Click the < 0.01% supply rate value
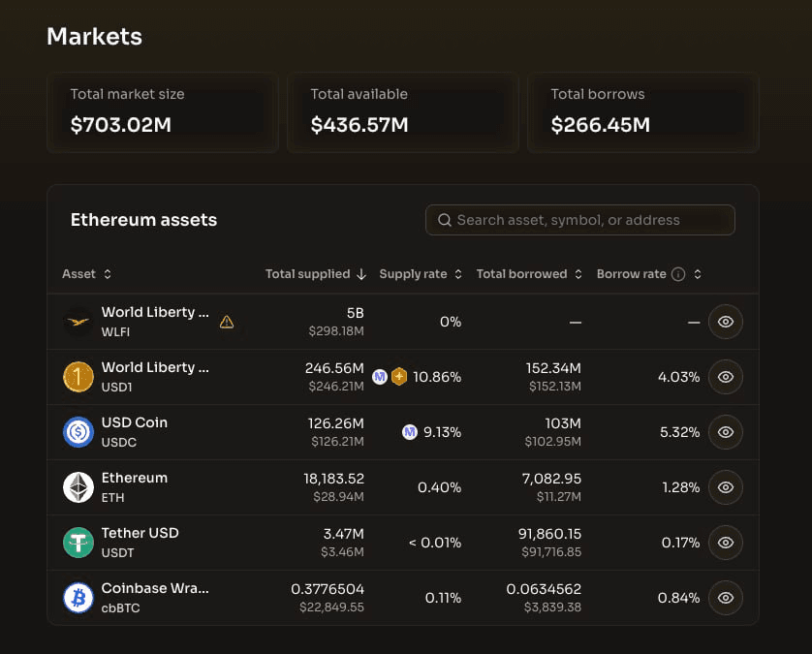 pyautogui.click(x=435, y=543)
